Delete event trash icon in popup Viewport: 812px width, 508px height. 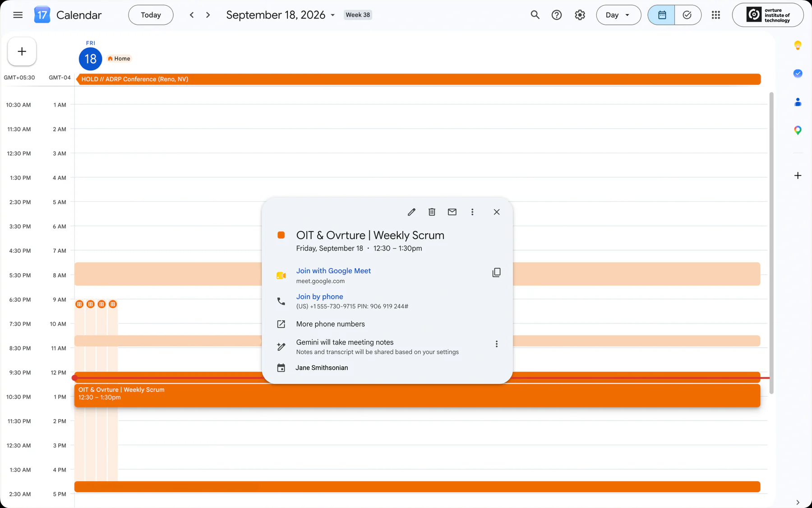pyautogui.click(x=432, y=212)
